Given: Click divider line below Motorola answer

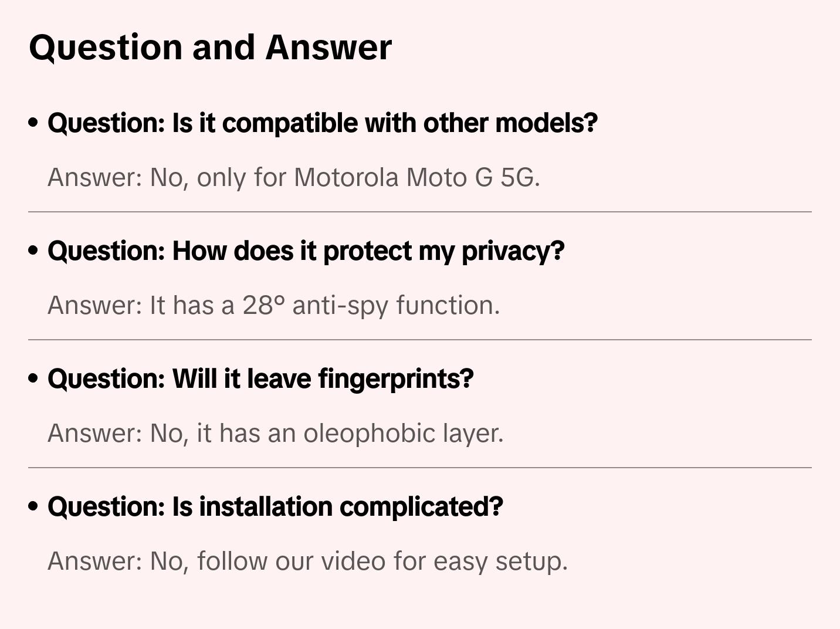Looking at the screenshot, I should tap(420, 212).
